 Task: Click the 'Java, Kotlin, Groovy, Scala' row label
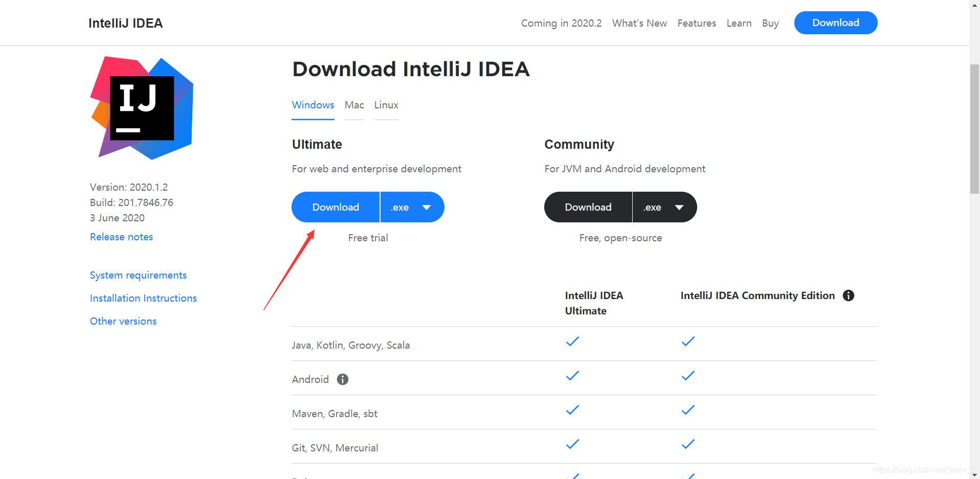(351, 345)
